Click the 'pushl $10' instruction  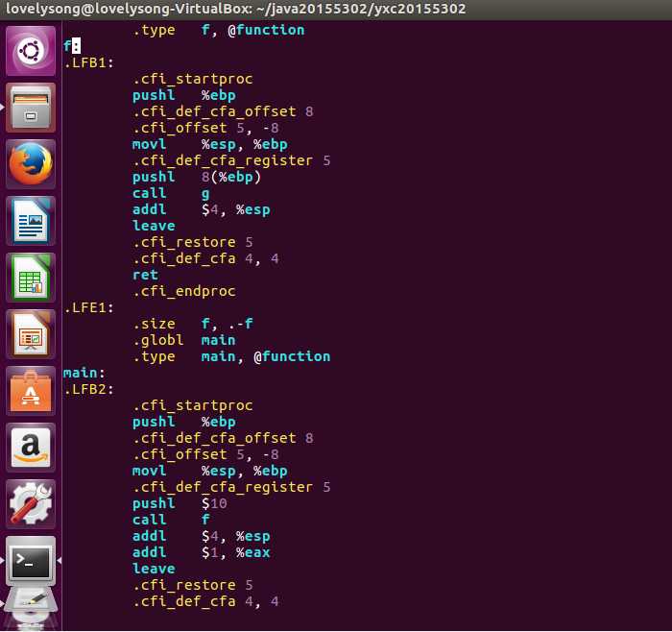click(180, 503)
